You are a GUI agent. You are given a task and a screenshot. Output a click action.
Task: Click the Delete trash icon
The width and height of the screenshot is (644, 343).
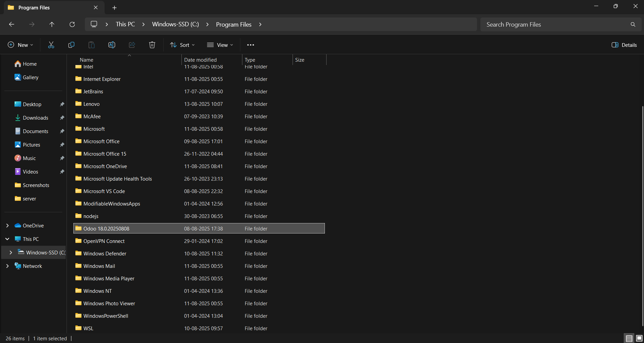(x=152, y=45)
